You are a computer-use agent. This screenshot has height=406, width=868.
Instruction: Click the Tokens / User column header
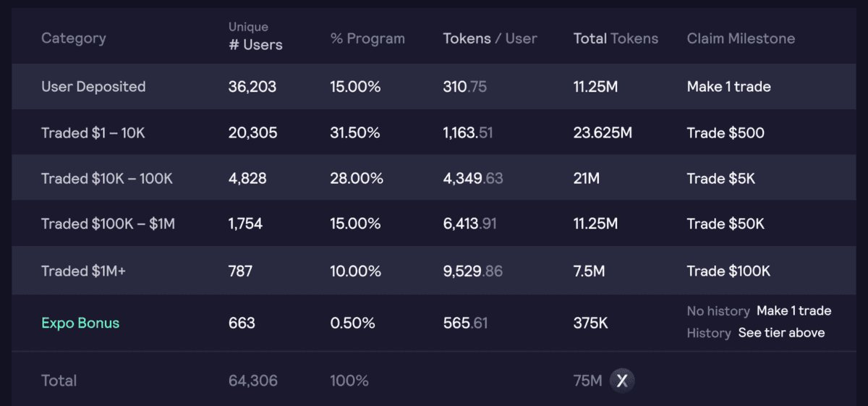tap(490, 38)
